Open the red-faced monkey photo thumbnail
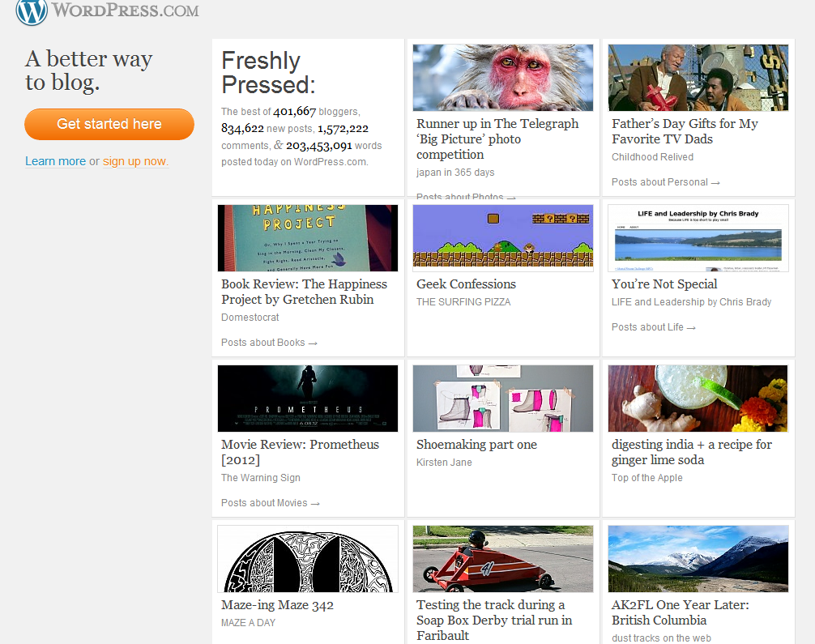The height and width of the screenshot is (644, 815). click(x=502, y=78)
